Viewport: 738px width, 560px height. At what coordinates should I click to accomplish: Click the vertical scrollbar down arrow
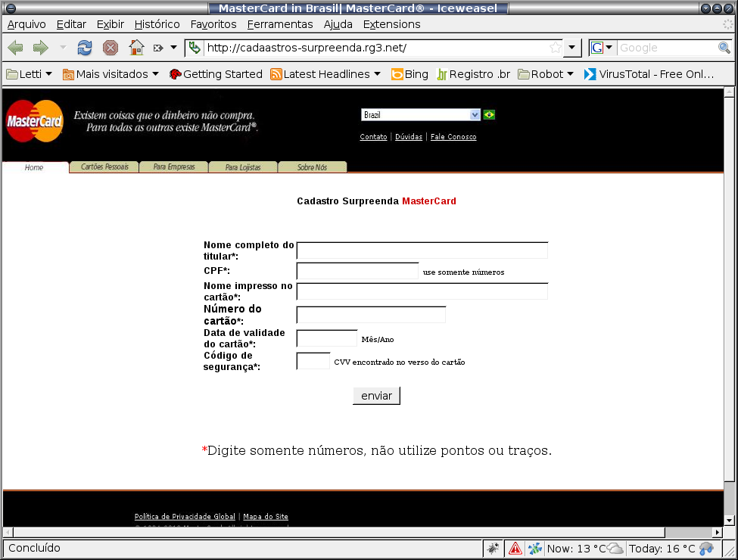pyautogui.click(x=730, y=521)
